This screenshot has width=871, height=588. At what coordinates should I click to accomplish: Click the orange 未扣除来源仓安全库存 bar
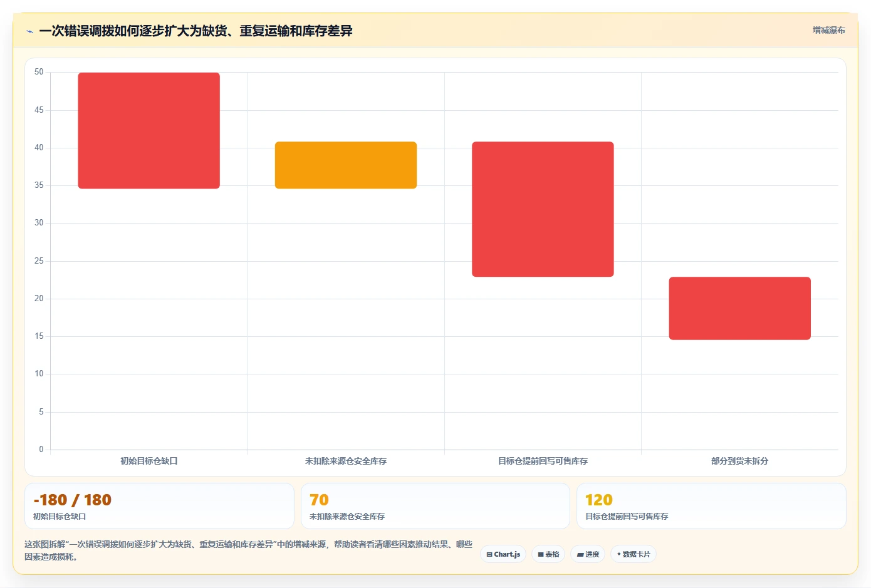(x=346, y=165)
